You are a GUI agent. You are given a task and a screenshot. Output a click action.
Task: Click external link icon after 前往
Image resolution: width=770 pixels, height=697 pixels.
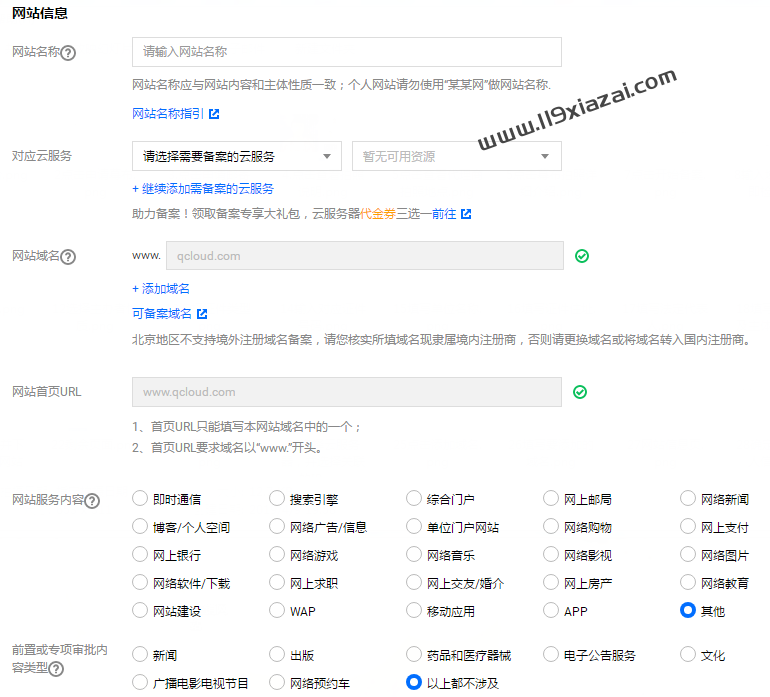(x=467, y=214)
